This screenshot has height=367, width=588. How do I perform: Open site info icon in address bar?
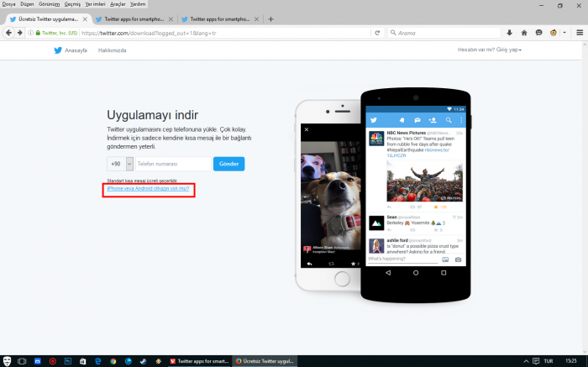tap(31, 33)
